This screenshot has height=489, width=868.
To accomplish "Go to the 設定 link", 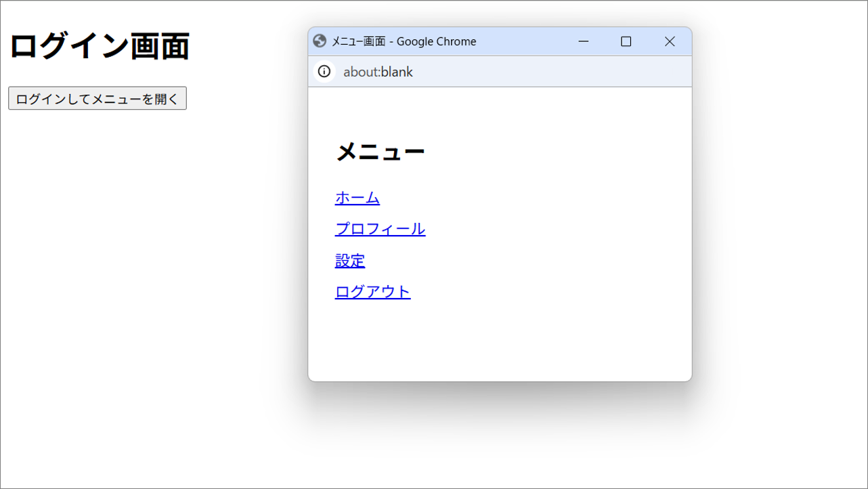I will tap(349, 261).
